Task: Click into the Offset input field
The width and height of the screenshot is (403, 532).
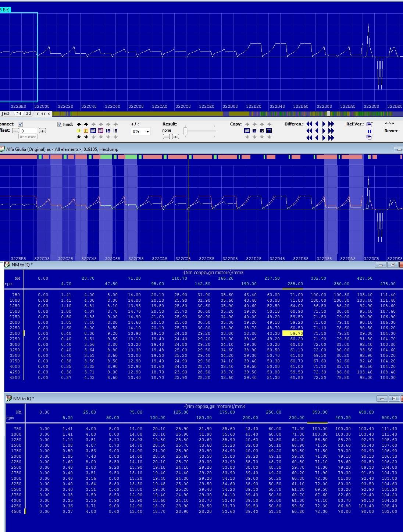Action: 29,131
